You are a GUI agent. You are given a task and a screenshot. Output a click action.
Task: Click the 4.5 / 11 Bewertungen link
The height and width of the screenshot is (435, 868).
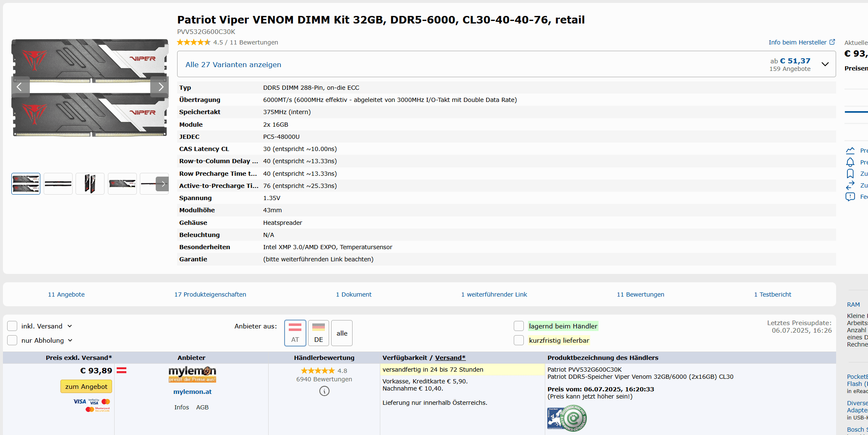[x=246, y=42]
